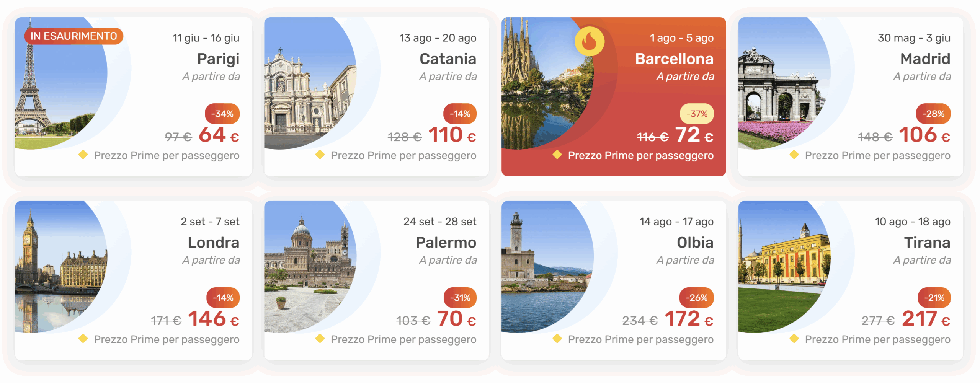980x383 pixels.
Task: Click the yellow Prime diamond under Madrid
Action: (x=794, y=155)
